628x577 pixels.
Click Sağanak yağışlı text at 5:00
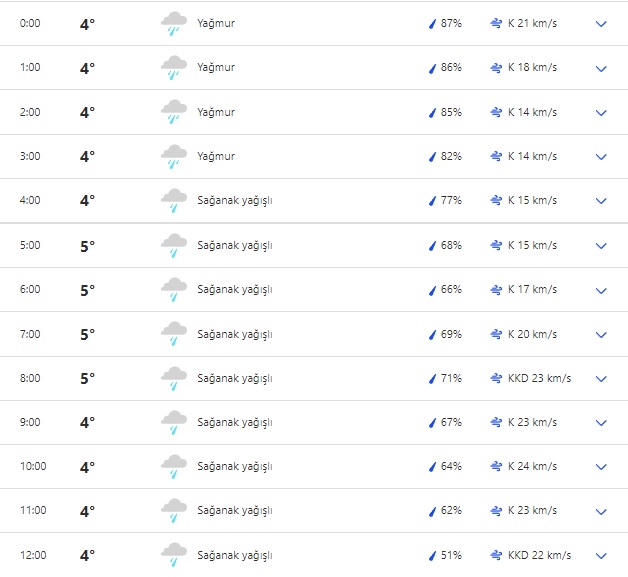click(235, 245)
